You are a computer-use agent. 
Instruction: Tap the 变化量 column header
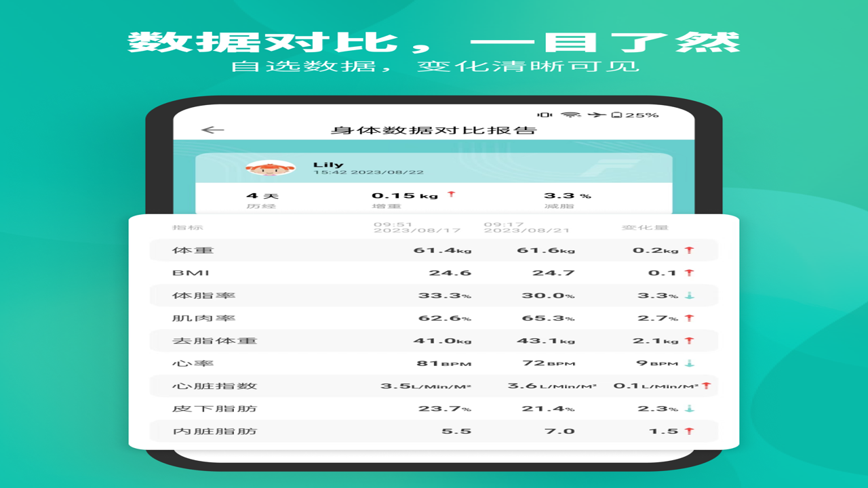(x=645, y=228)
